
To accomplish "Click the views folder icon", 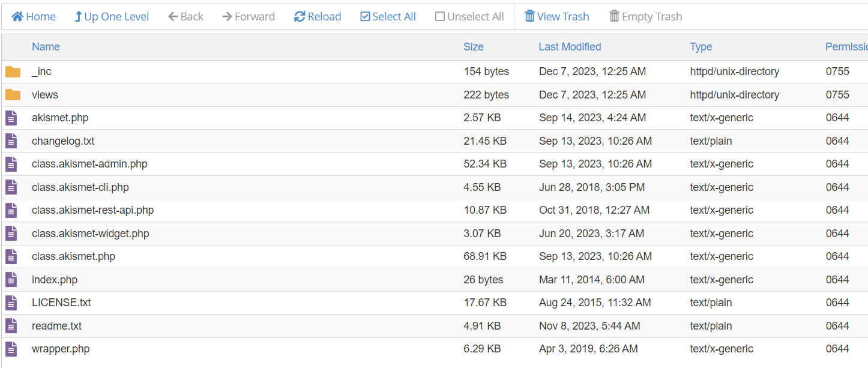I will (13, 94).
